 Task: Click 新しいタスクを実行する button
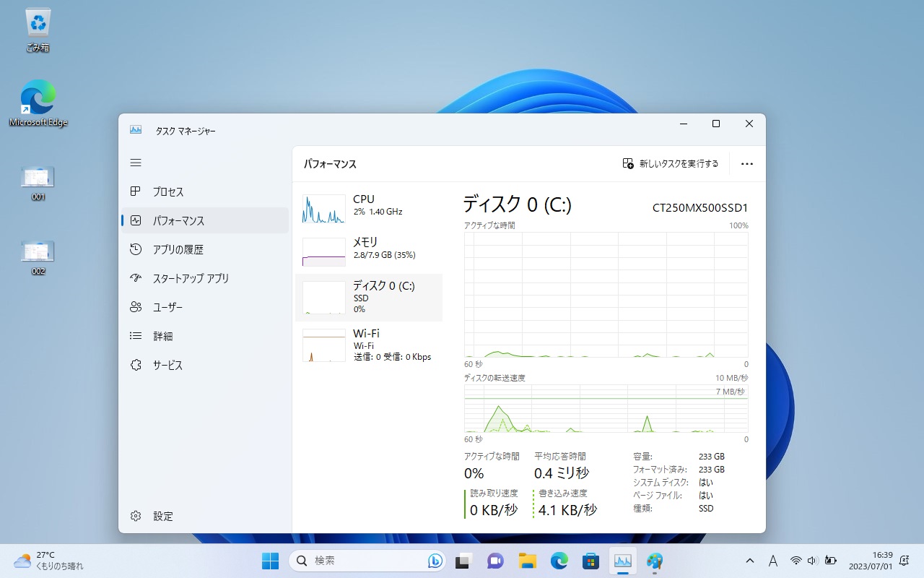click(671, 164)
